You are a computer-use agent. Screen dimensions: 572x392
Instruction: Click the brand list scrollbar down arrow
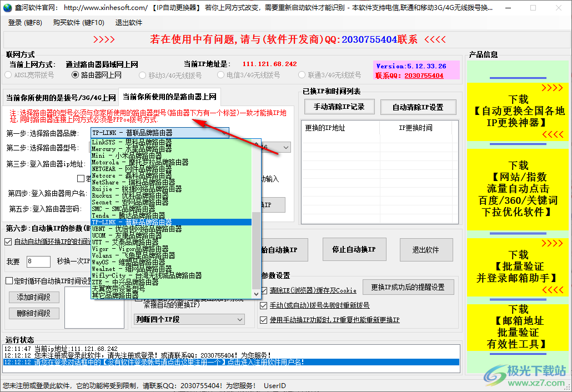pos(256,294)
